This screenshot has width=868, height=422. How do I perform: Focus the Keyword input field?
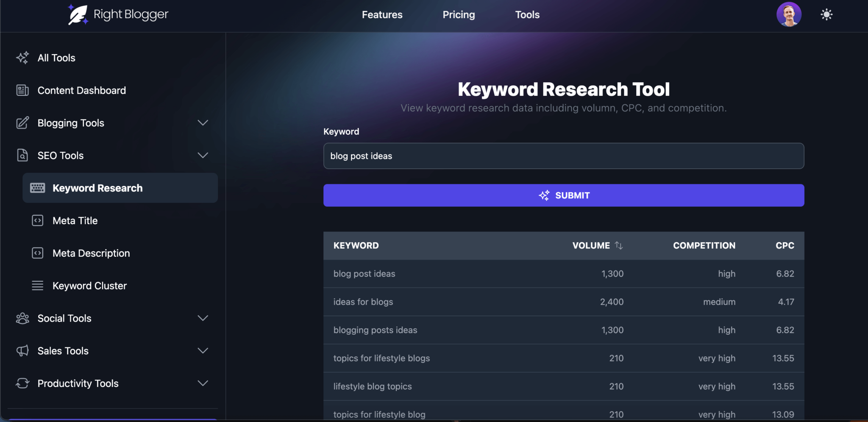[564, 156]
